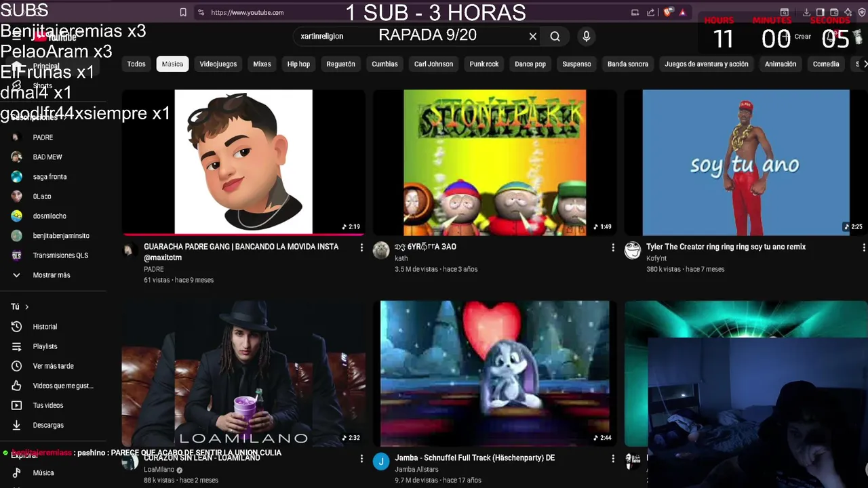
Task: Open options for CORAZON SIN LEAN video
Action: click(361, 459)
